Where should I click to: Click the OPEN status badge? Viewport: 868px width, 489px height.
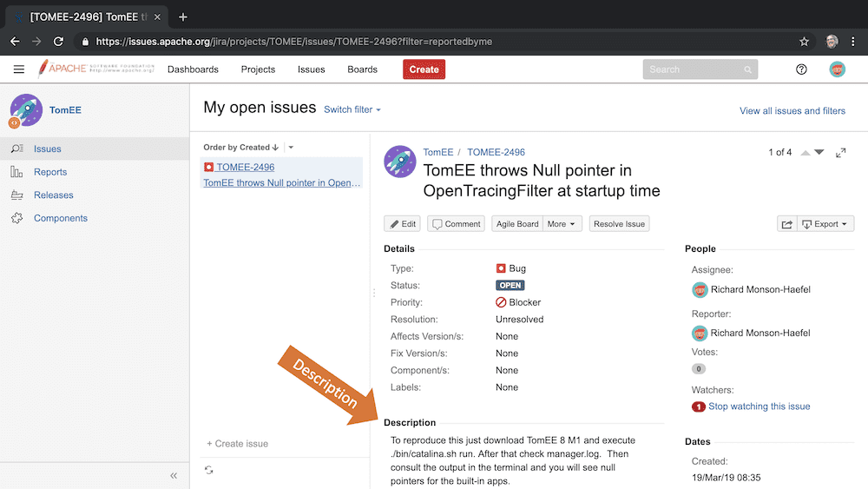(x=510, y=285)
